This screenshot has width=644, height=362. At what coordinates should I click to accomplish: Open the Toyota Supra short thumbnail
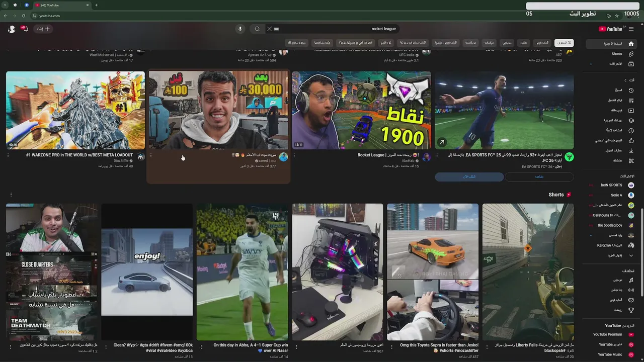click(433, 271)
